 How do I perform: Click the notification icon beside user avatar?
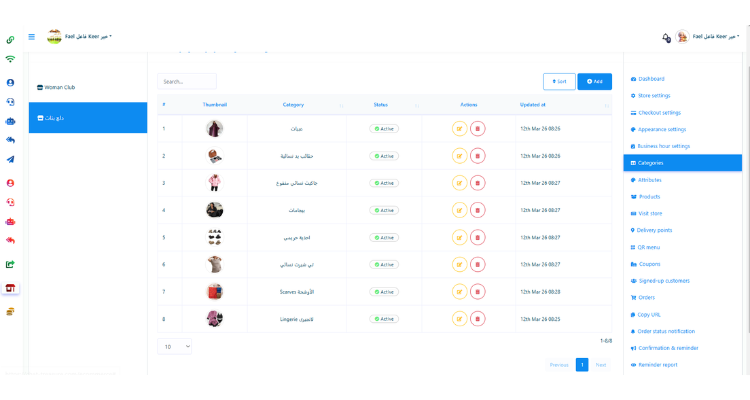pyautogui.click(x=666, y=38)
